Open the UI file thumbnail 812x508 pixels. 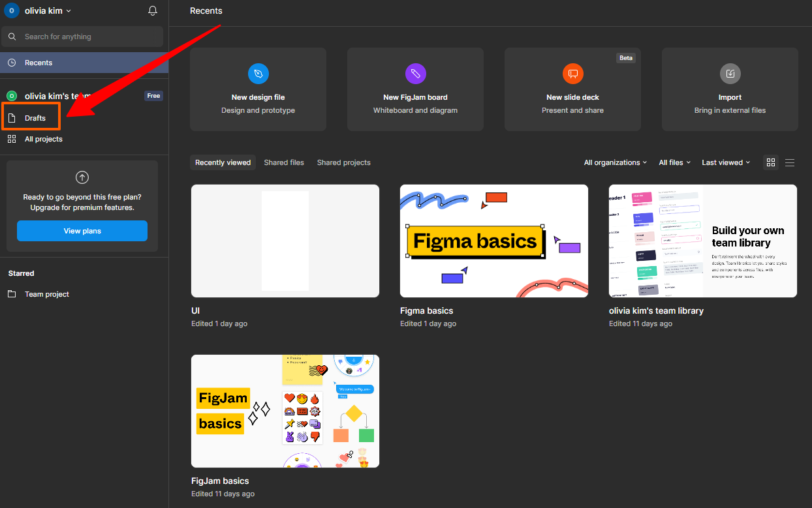[285, 241]
